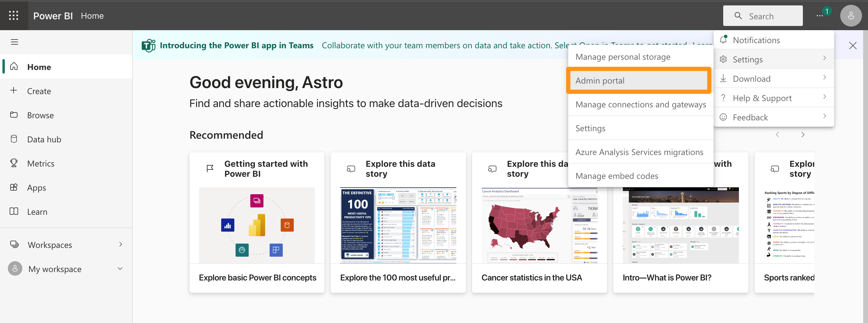The height and width of the screenshot is (323, 868).
Task: Open the 100 productivity tips thumbnail
Action: (x=398, y=225)
